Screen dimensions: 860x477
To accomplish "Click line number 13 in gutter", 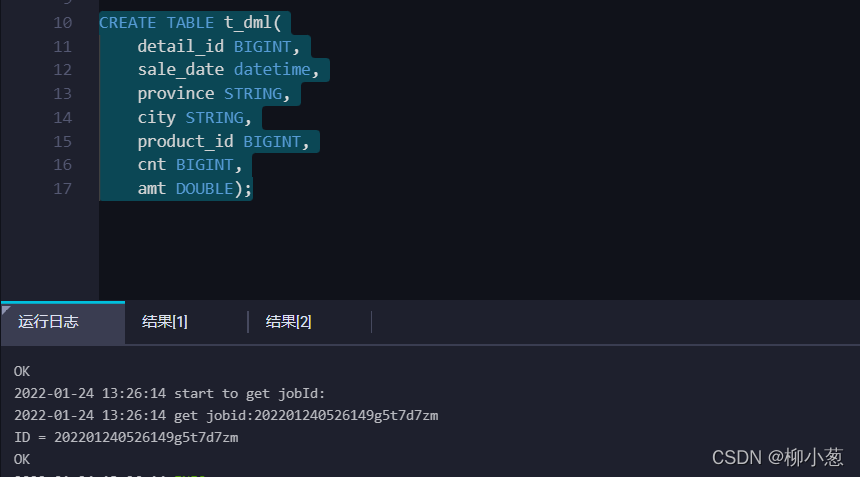I will 63,94.
